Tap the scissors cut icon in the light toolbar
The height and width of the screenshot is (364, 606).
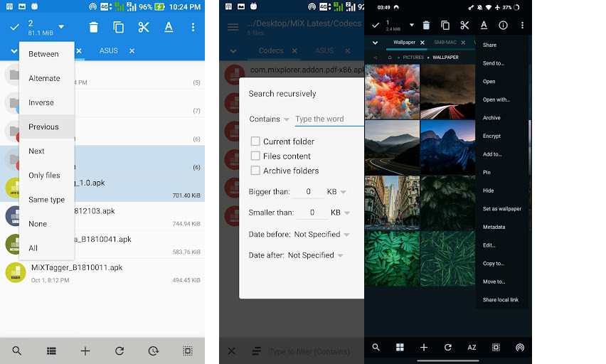pos(144,27)
